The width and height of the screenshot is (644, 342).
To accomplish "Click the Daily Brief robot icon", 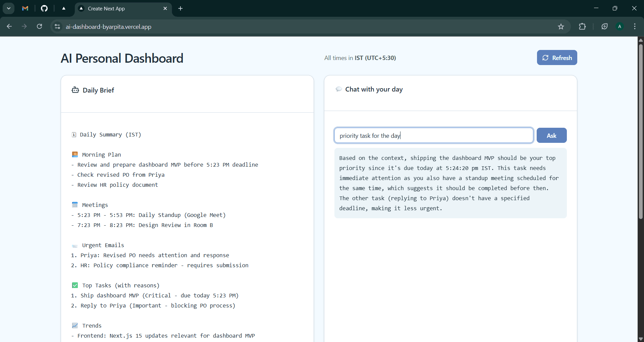I will (x=75, y=90).
